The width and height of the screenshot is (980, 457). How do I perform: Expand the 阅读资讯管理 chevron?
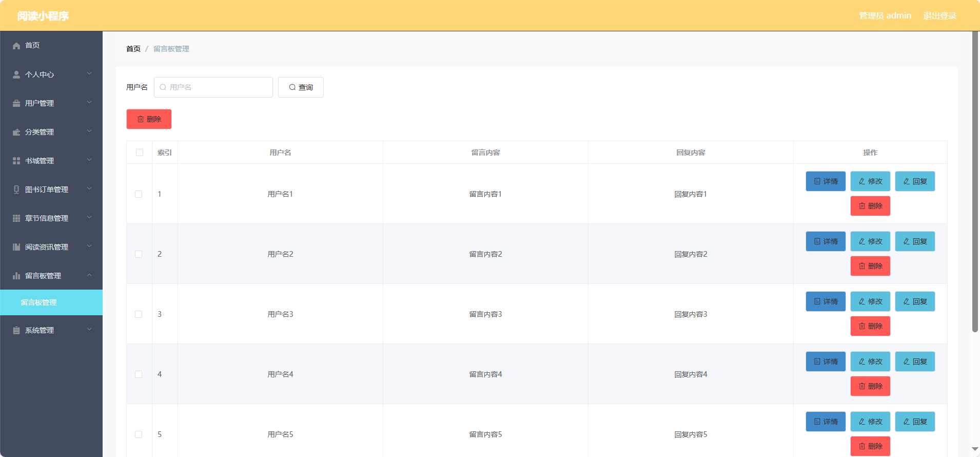coord(89,246)
